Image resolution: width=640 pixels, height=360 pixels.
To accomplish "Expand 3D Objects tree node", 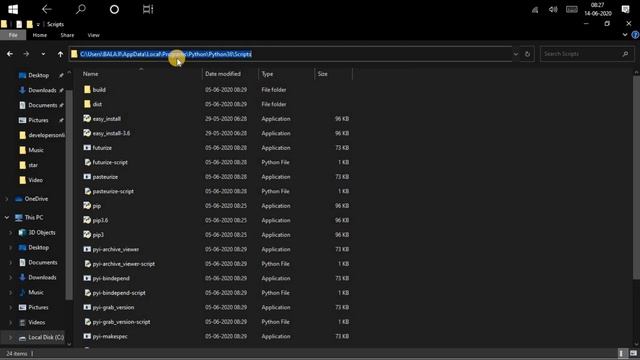I will click(11, 232).
